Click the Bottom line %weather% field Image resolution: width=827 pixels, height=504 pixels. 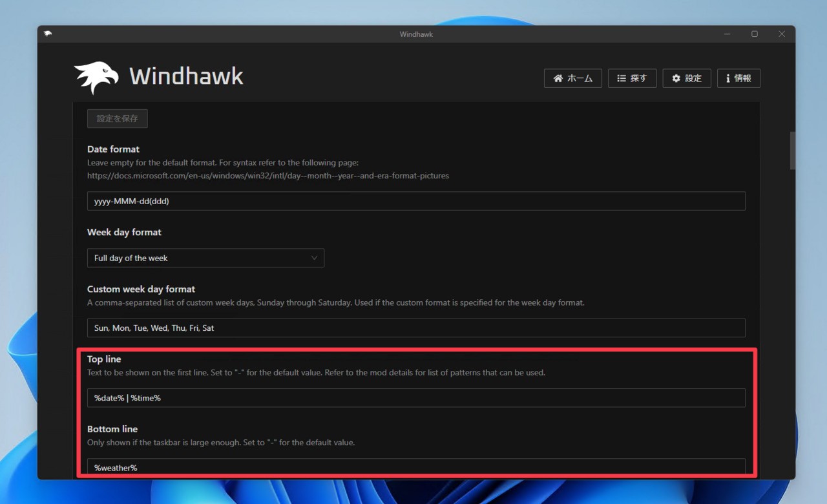coord(416,467)
